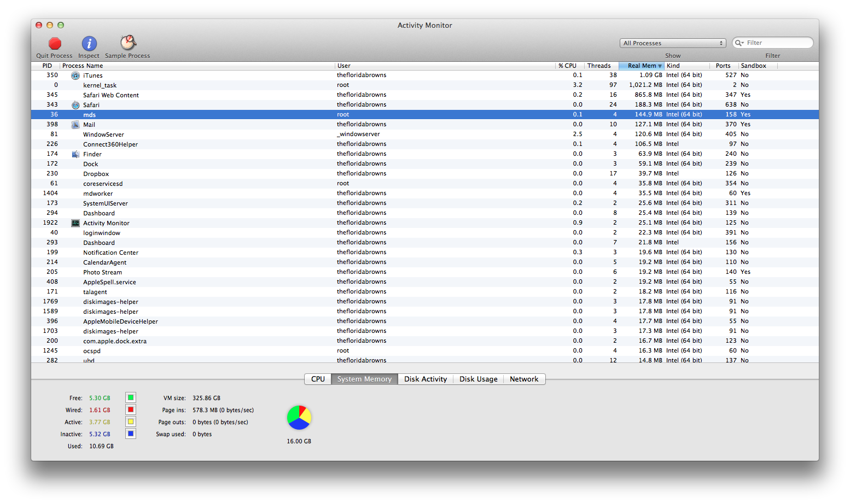
Task: Click the Sample Process icon
Action: click(128, 43)
